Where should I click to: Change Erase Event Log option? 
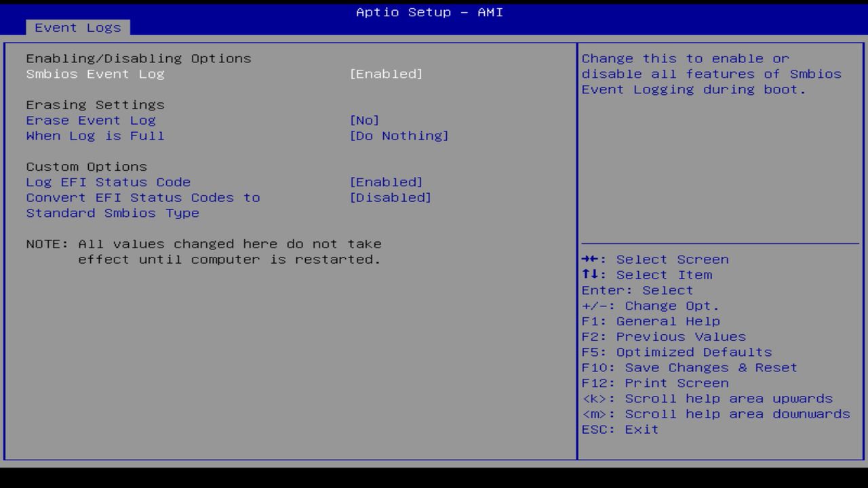pos(90,120)
